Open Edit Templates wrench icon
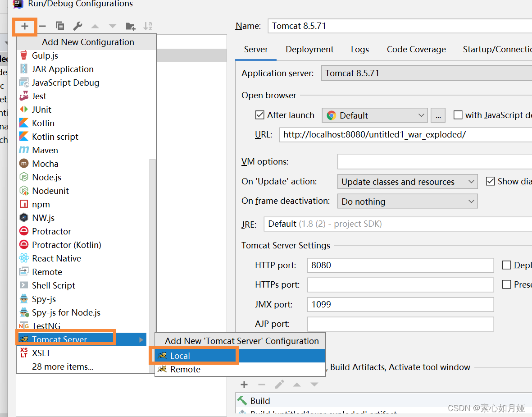 (77, 26)
